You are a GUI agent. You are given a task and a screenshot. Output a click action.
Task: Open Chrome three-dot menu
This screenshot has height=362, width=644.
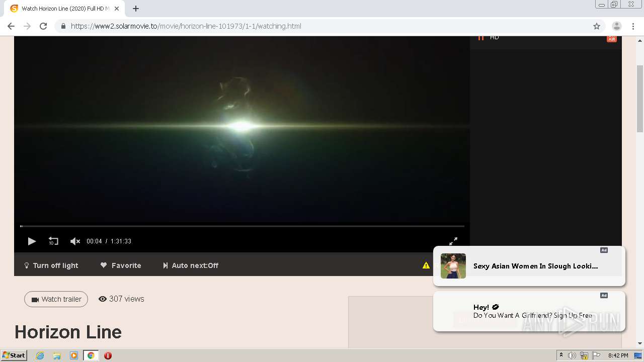tap(633, 26)
